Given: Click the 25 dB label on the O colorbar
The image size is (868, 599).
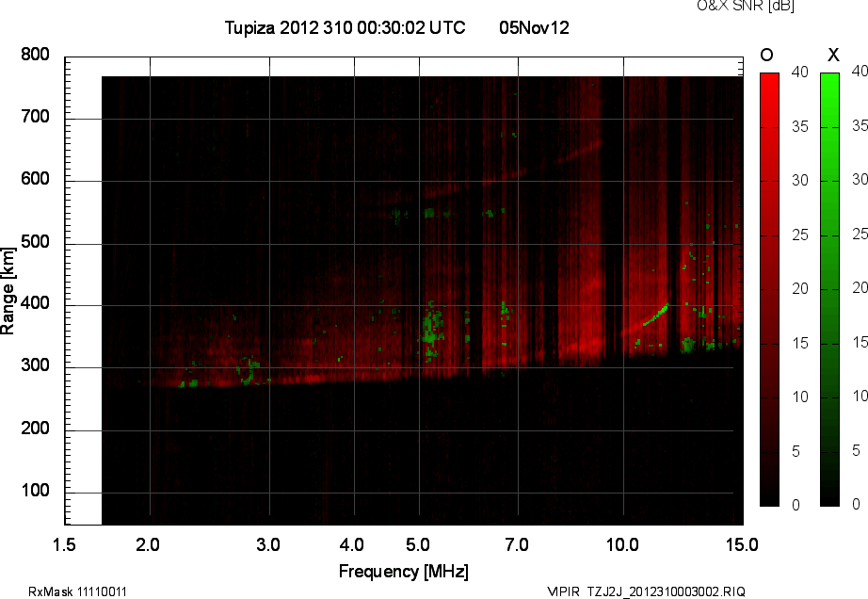Looking at the screenshot, I should [800, 235].
